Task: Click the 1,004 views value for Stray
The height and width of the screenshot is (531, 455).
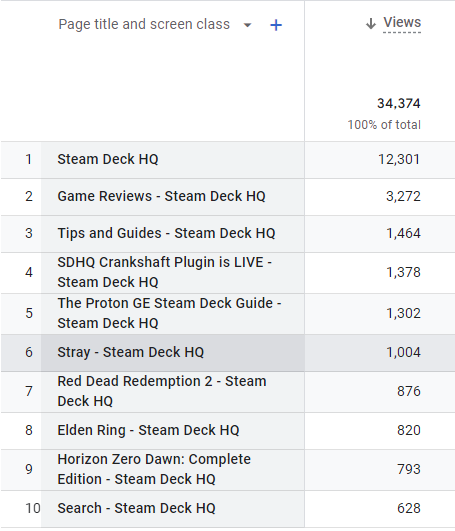Action: tap(403, 352)
